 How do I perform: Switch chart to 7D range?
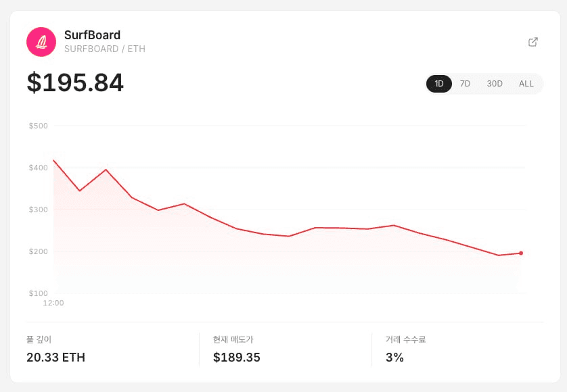(x=465, y=84)
